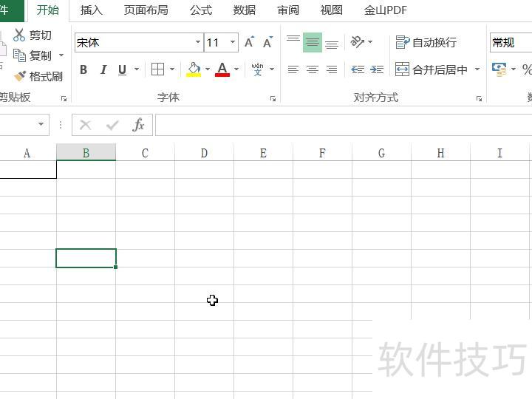Viewport: 532px width, 399px height.
Task: Switch to the 插入 tab
Action: click(x=92, y=10)
